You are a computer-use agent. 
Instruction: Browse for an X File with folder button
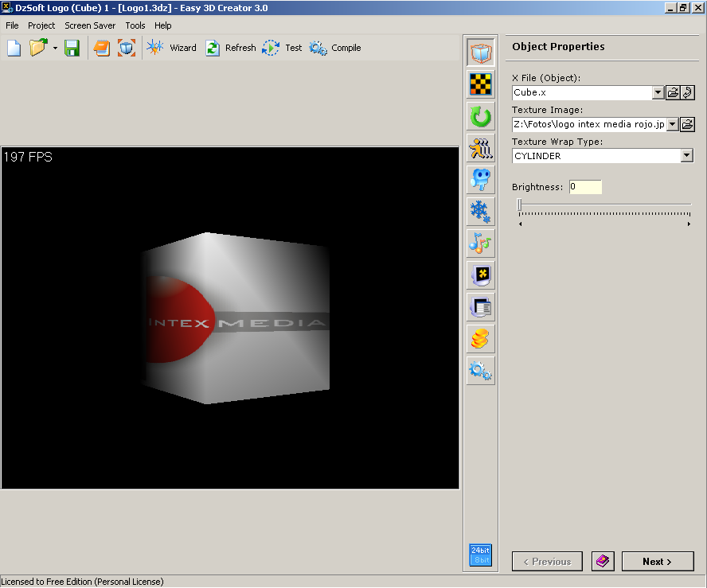point(673,93)
